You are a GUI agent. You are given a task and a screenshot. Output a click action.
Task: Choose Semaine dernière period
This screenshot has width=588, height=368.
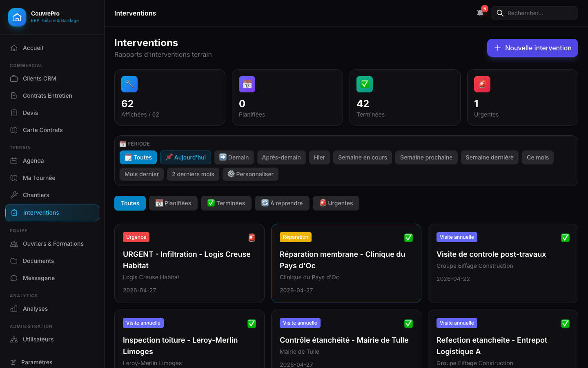490,157
